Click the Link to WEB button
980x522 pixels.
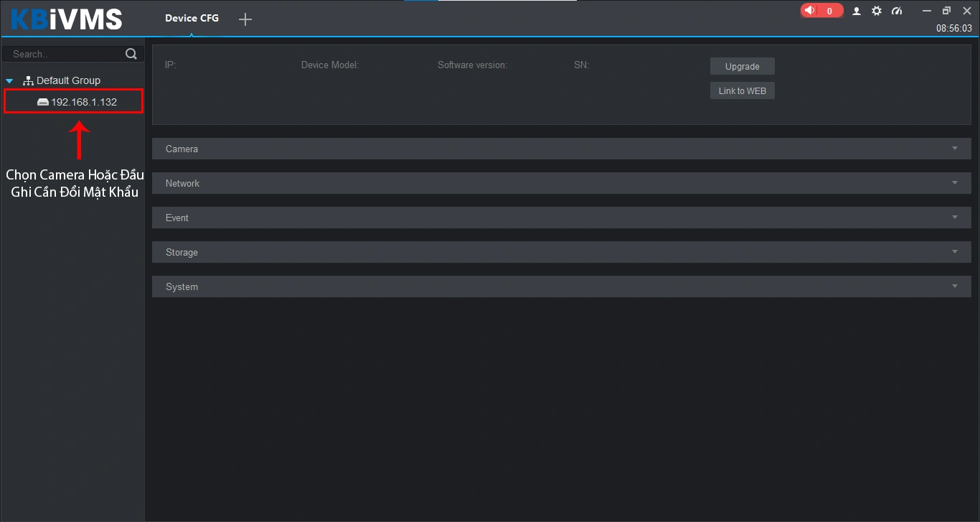(742, 91)
